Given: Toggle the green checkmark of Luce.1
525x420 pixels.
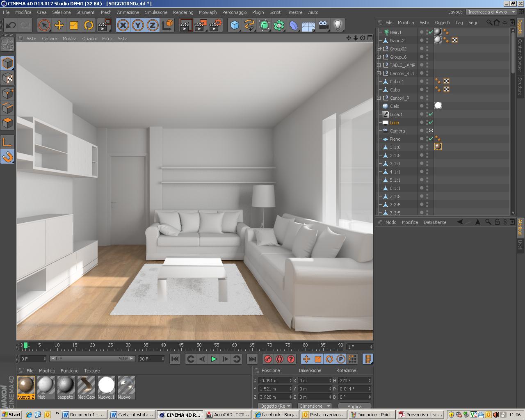Looking at the screenshot, I should 431,114.
